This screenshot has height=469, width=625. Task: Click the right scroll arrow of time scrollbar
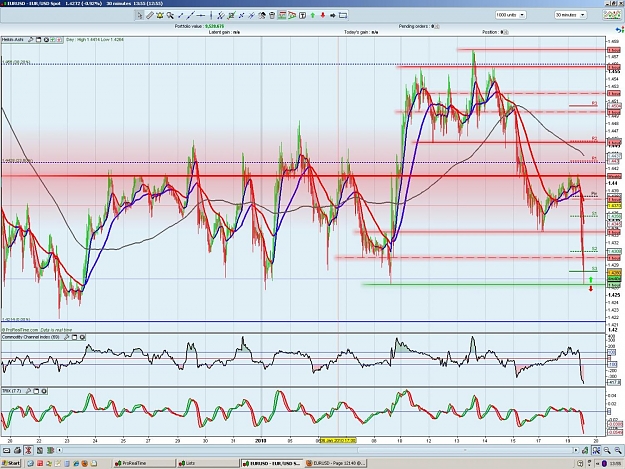click(576, 450)
